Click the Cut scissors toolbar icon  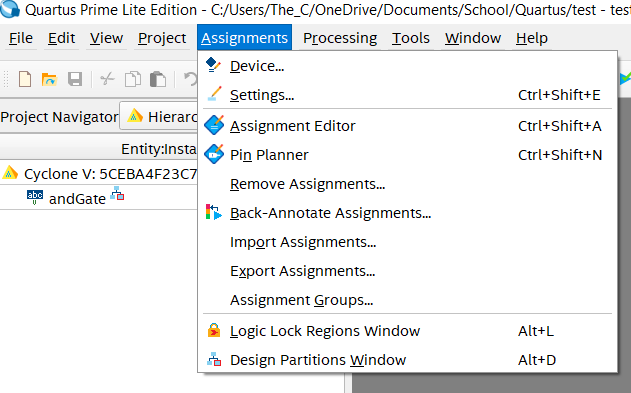click(x=107, y=79)
